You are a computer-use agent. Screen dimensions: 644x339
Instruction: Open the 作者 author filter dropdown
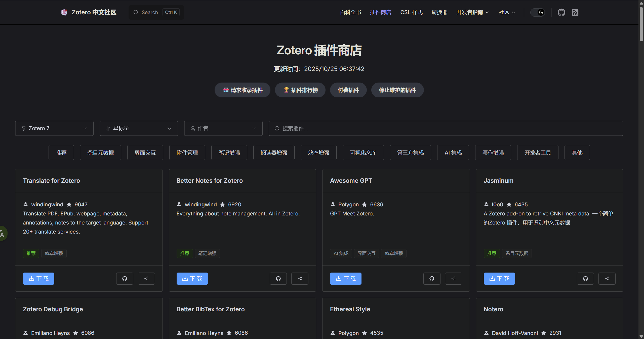point(223,128)
